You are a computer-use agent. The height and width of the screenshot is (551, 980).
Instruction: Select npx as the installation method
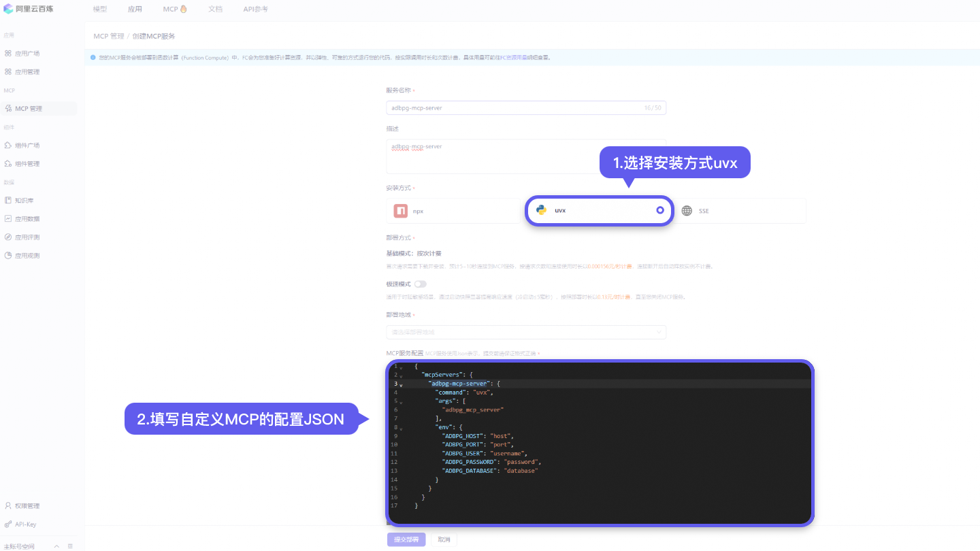coord(453,210)
